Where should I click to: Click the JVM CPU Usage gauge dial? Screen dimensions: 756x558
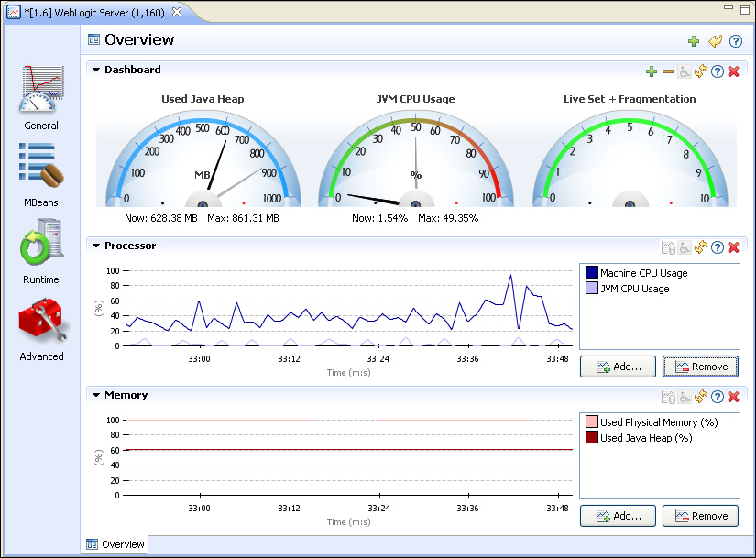[416, 159]
